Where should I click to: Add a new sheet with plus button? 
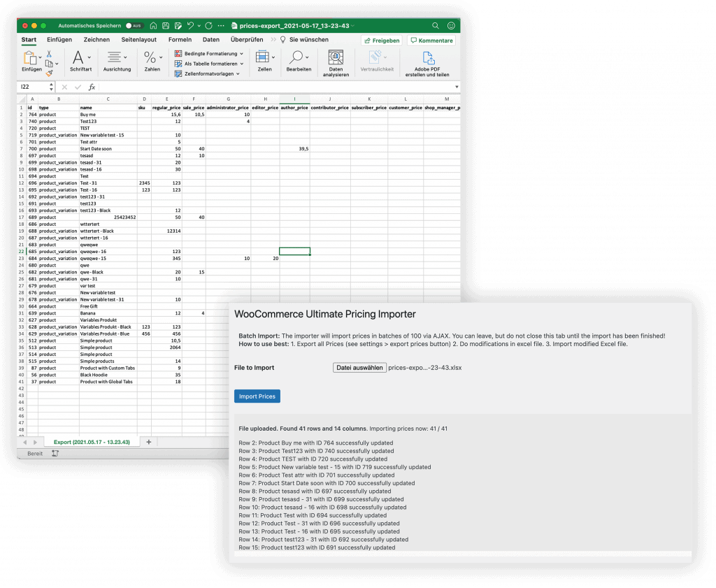pyautogui.click(x=148, y=442)
